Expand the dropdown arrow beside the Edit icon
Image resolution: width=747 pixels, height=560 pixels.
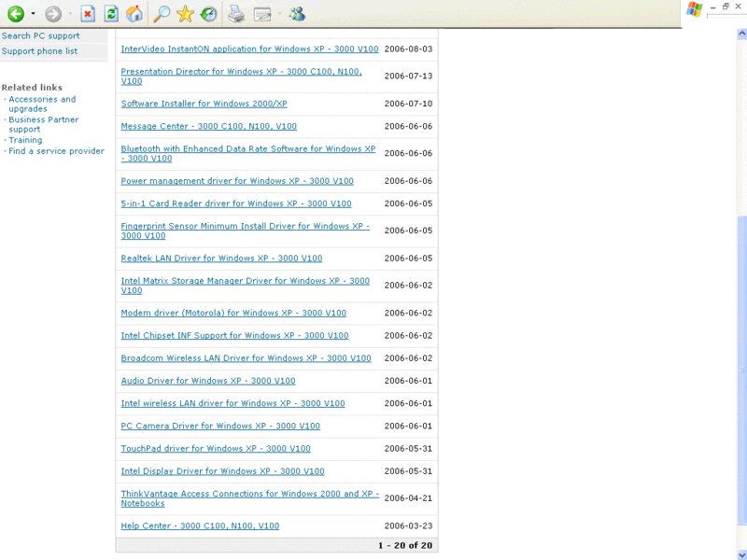279,14
